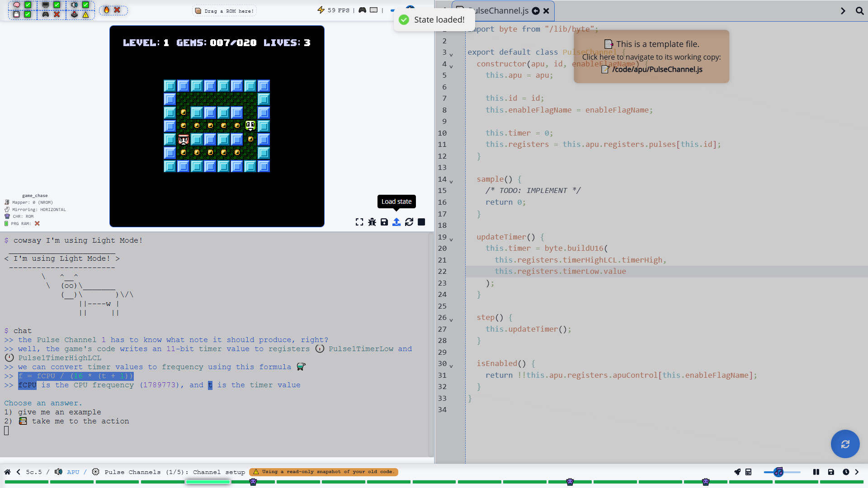Image resolution: width=868 pixels, height=488 pixels.
Task: Reset the emulator via the refresh icon
Action: (x=409, y=222)
